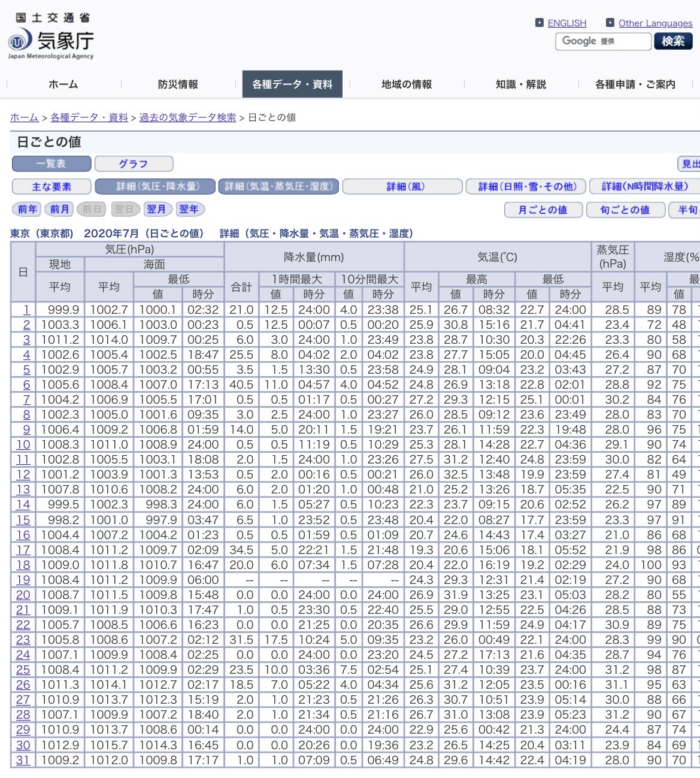Open the ENGLISH language link
This screenshot has height=778, width=700.
click(x=566, y=23)
